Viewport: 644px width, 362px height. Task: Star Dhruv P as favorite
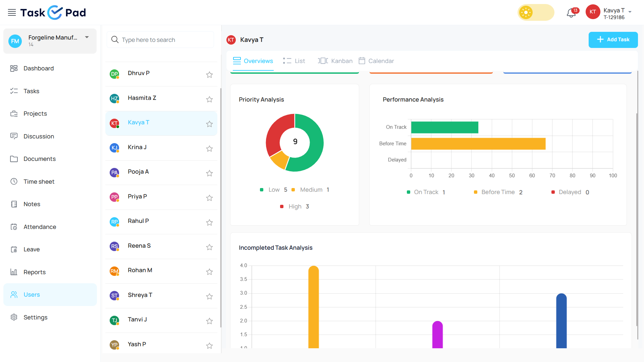click(x=209, y=74)
